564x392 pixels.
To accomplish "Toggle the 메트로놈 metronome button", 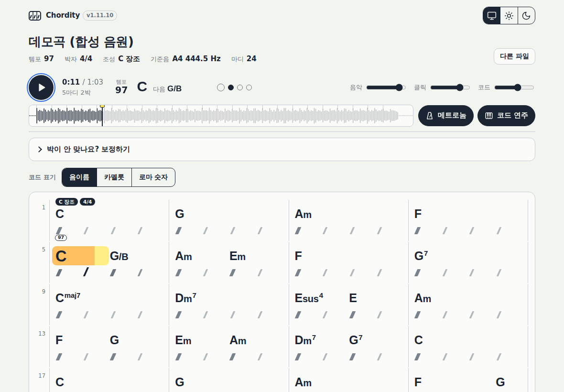I will click(x=445, y=115).
